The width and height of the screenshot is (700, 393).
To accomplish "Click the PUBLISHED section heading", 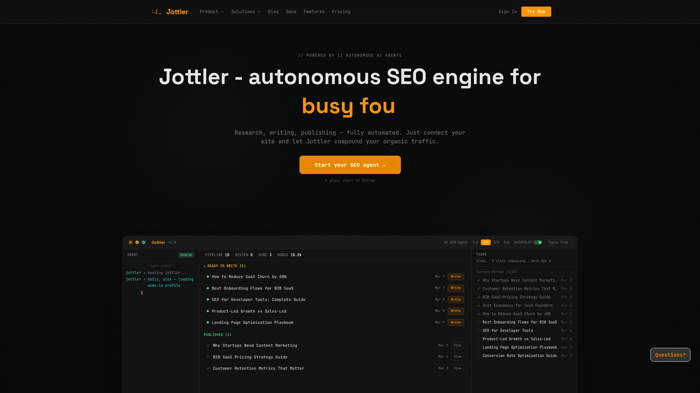I will [217, 334].
